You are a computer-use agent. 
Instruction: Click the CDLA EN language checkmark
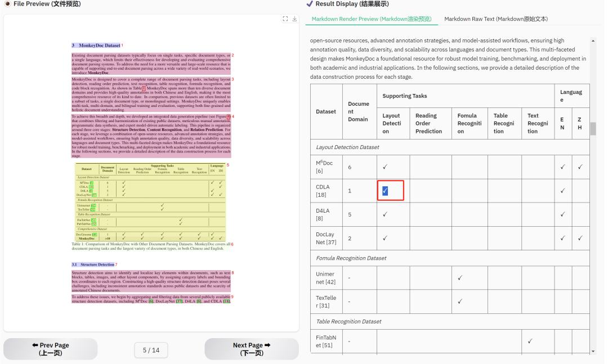[x=562, y=191]
